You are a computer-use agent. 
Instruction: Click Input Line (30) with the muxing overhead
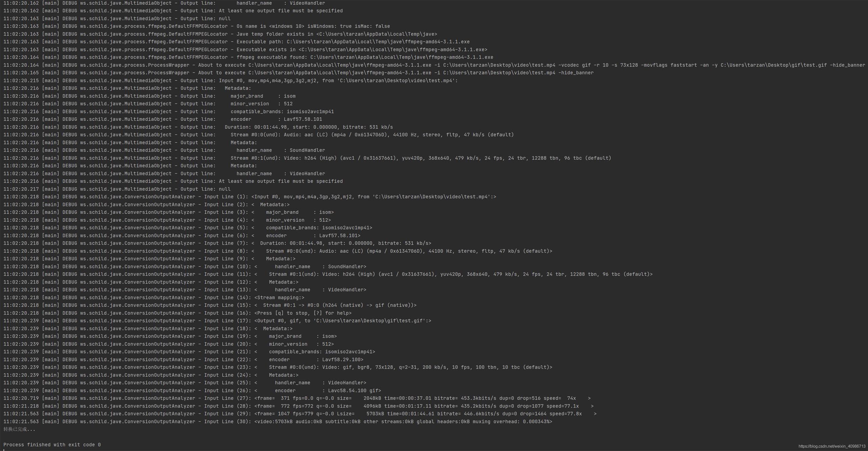[403, 422]
